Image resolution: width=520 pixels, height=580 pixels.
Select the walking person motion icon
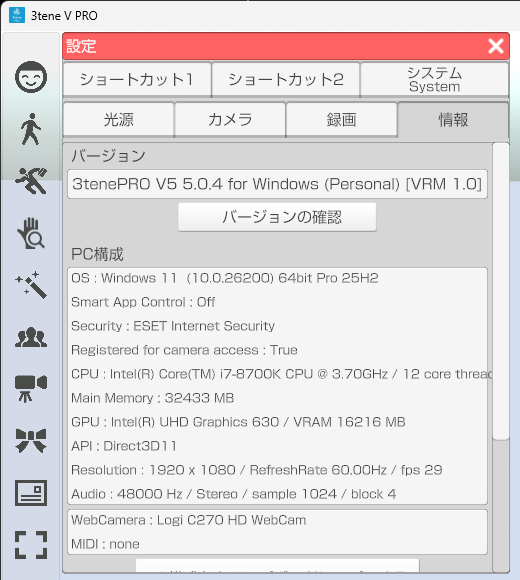[x=31, y=129]
